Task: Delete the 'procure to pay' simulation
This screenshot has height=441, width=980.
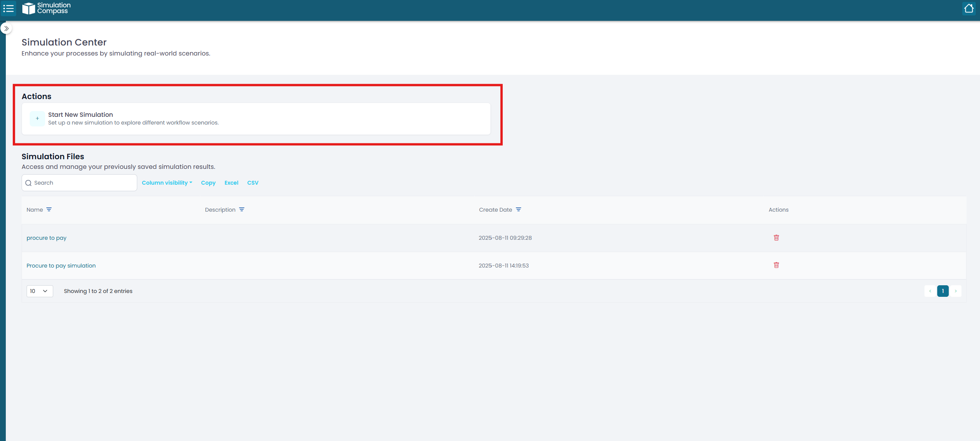Action: pyautogui.click(x=776, y=238)
